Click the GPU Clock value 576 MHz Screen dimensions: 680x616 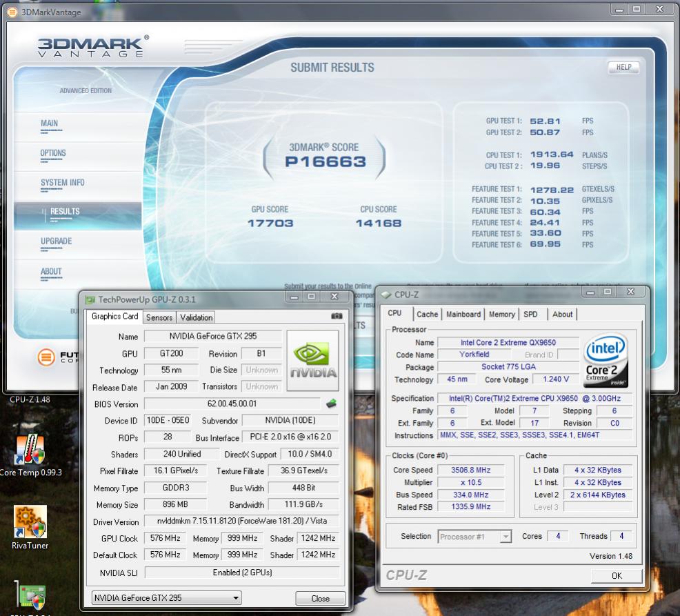(165, 538)
